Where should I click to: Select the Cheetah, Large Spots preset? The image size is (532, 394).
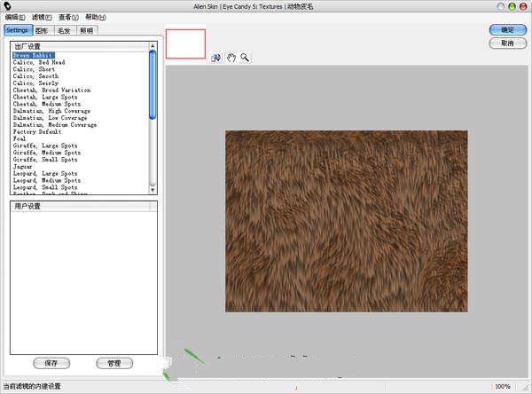[x=45, y=98]
